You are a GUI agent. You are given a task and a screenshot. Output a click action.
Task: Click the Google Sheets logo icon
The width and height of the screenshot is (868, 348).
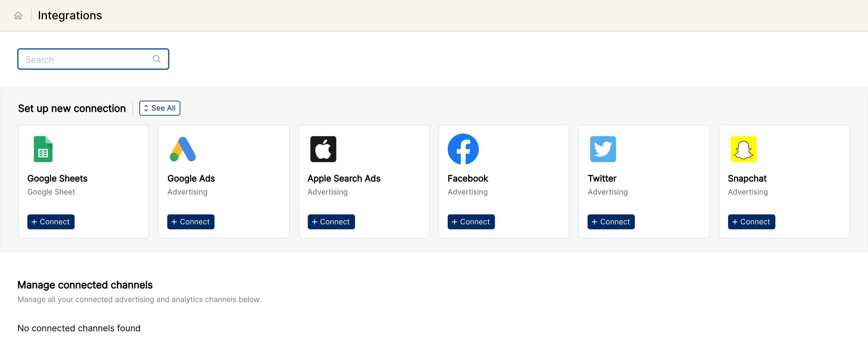coord(43,149)
